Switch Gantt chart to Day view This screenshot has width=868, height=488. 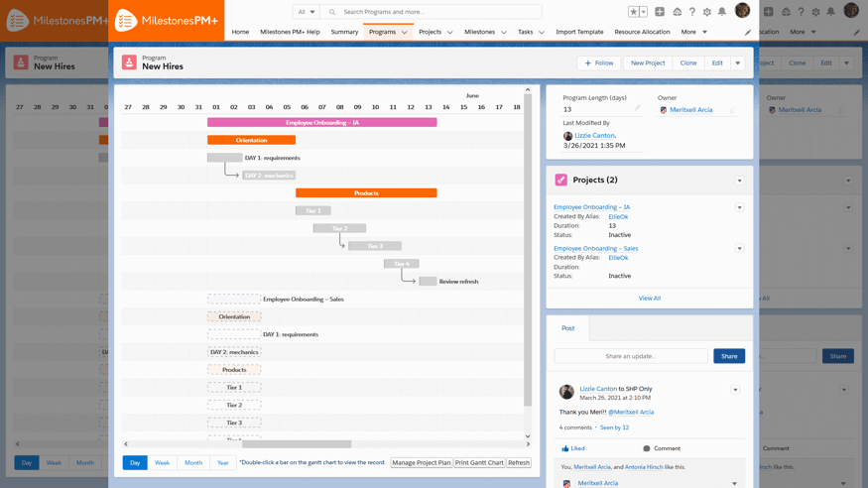click(x=135, y=462)
